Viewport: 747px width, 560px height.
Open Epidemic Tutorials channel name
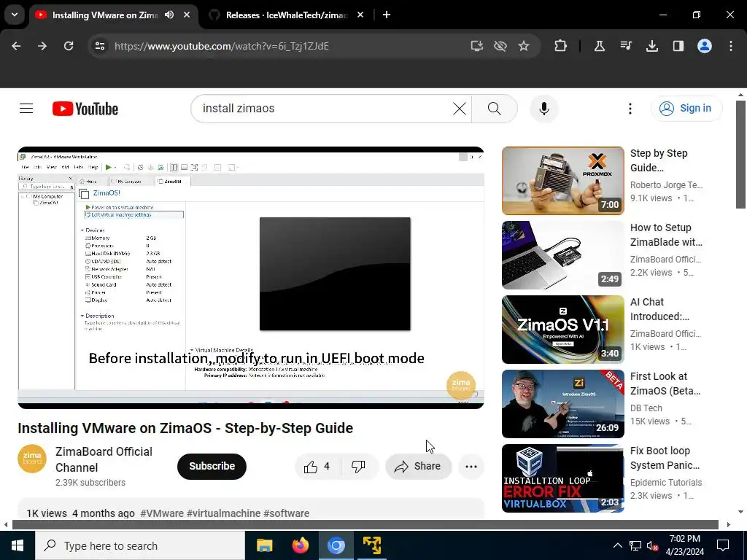pyautogui.click(x=666, y=483)
